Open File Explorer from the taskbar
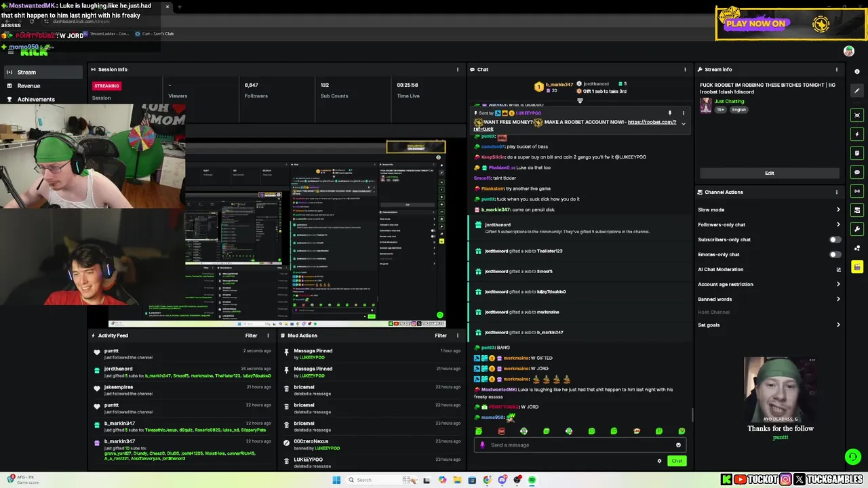The image size is (868, 488). (x=458, y=480)
